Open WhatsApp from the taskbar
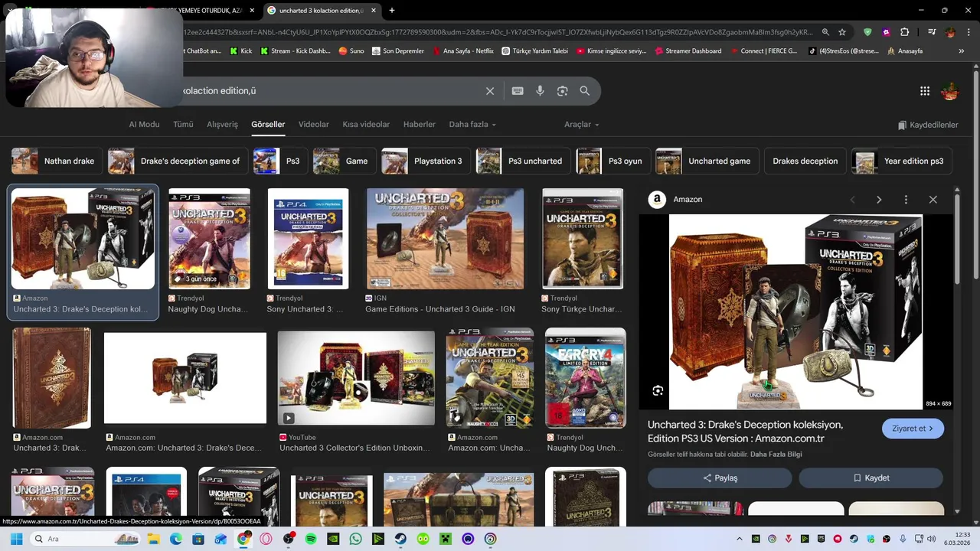This screenshot has height=551, width=980. point(355,539)
